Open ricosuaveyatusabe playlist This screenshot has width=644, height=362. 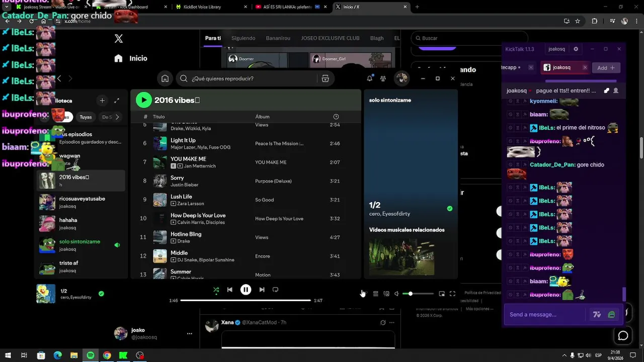(81, 202)
